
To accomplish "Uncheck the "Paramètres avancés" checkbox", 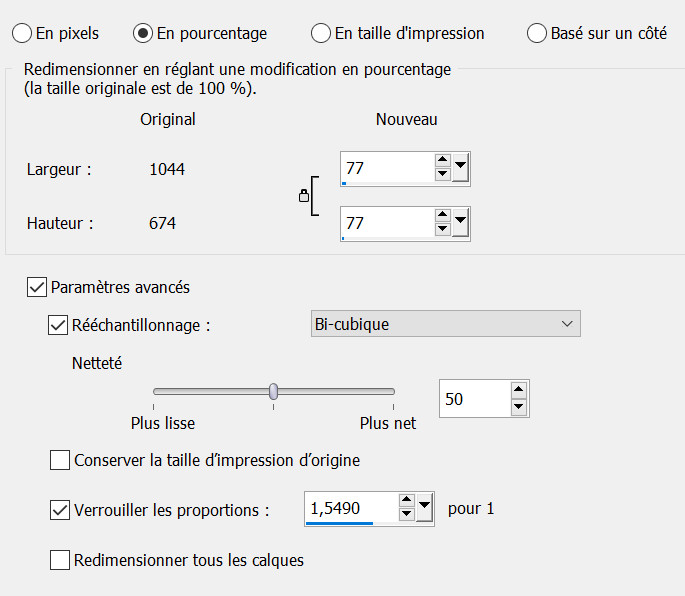I will (37, 288).
